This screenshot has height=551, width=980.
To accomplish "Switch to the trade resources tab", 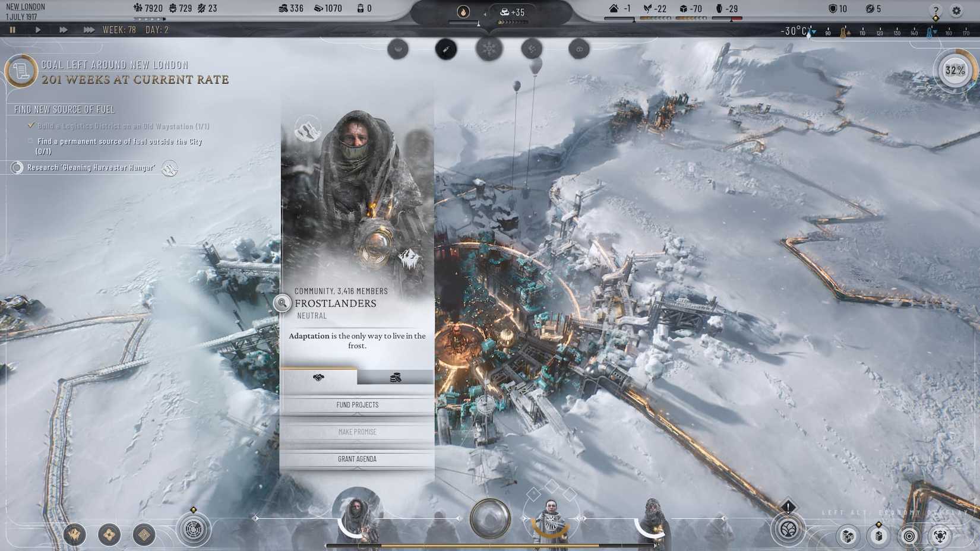I will point(396,377).
